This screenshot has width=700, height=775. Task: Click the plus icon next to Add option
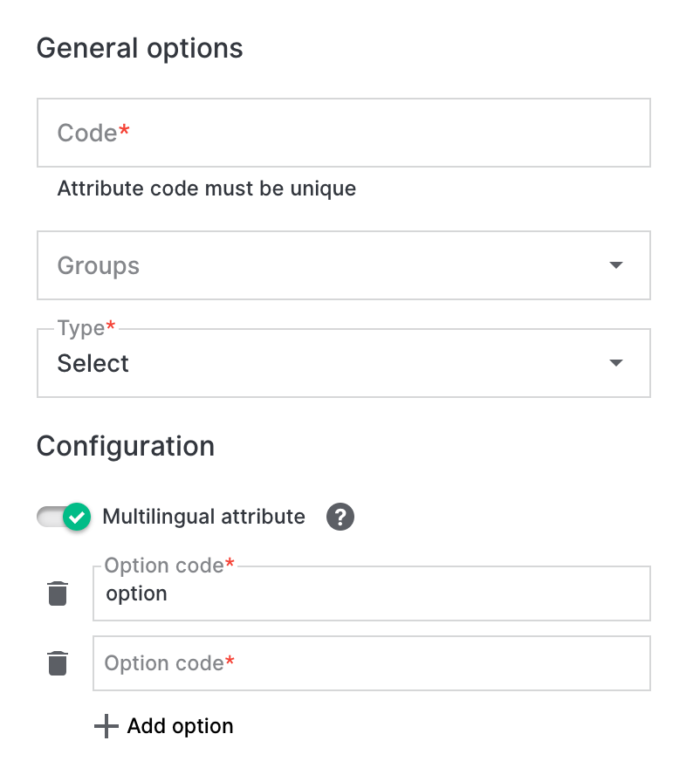[105, 725]
